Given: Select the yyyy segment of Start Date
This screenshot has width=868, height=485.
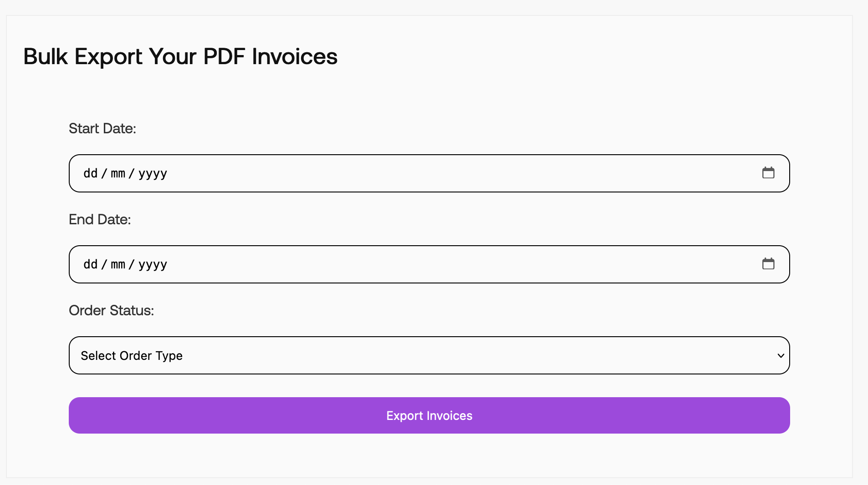Looking at the screenshot, I should (153, 173).
